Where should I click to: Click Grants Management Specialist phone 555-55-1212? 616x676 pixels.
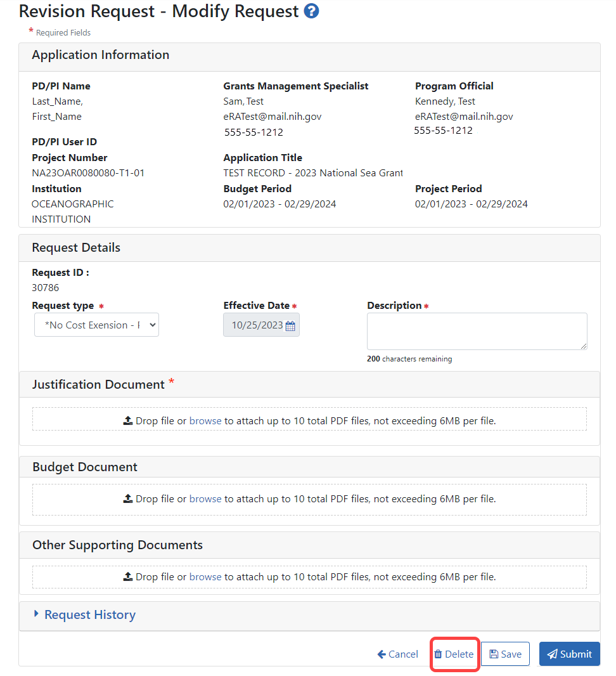pos(253,133)
